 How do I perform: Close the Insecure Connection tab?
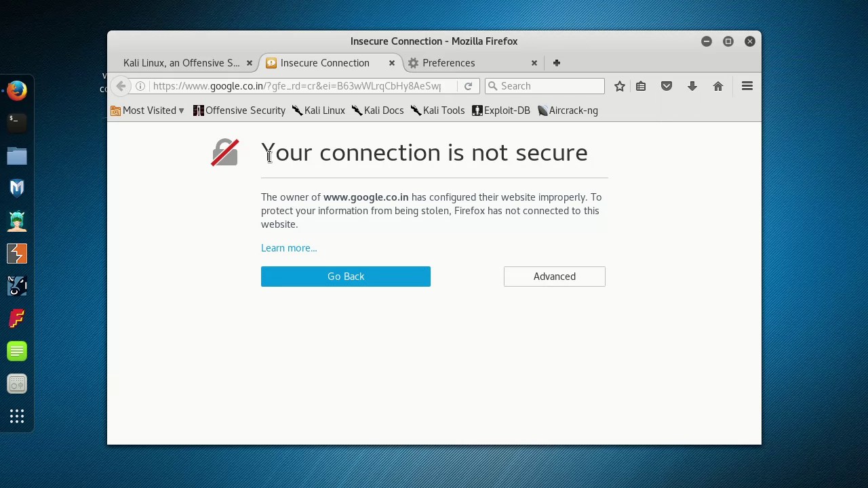click(x=391, y=63)
